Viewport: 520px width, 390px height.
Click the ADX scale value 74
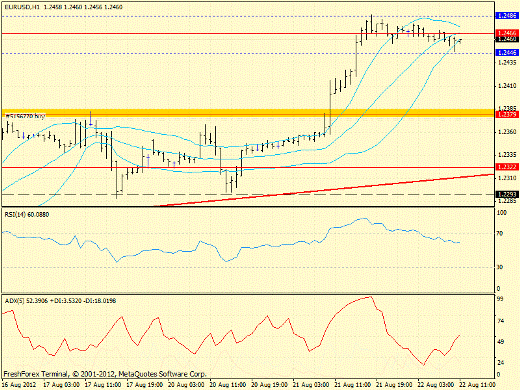[x=500, y=321]
